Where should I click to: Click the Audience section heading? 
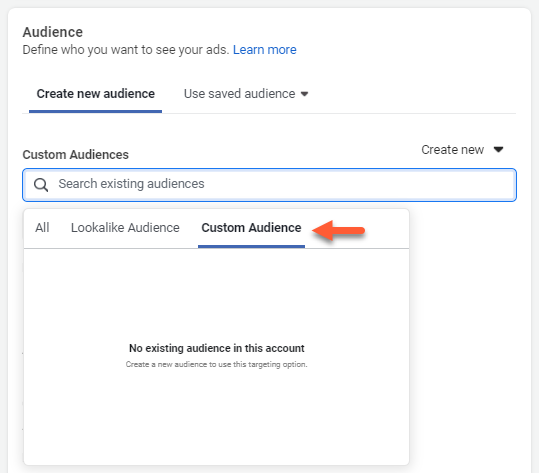point(53,32)
